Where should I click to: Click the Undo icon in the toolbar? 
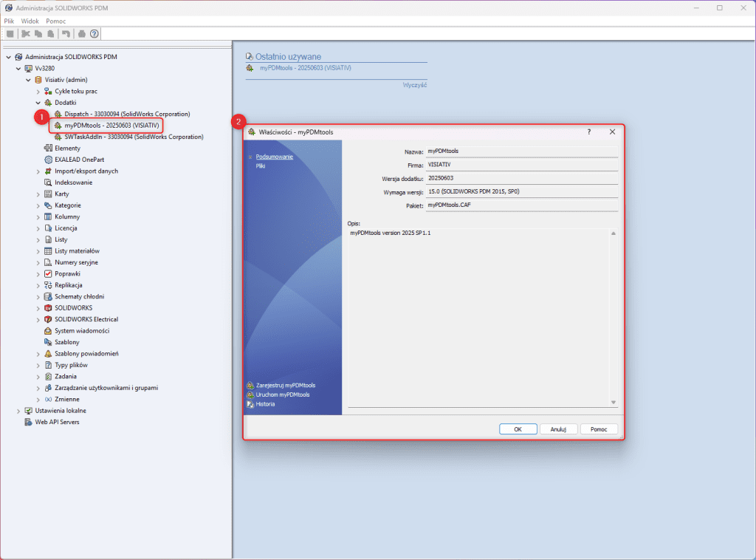click(x=66, y=33)
